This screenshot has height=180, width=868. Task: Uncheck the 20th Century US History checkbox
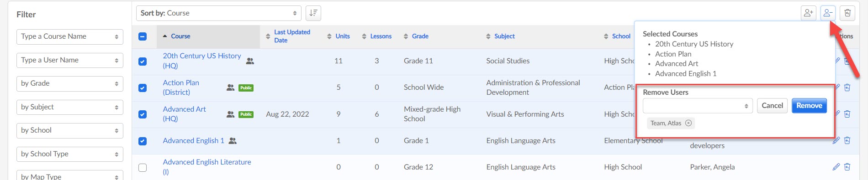pyautogui.click(x=143, y=61)
